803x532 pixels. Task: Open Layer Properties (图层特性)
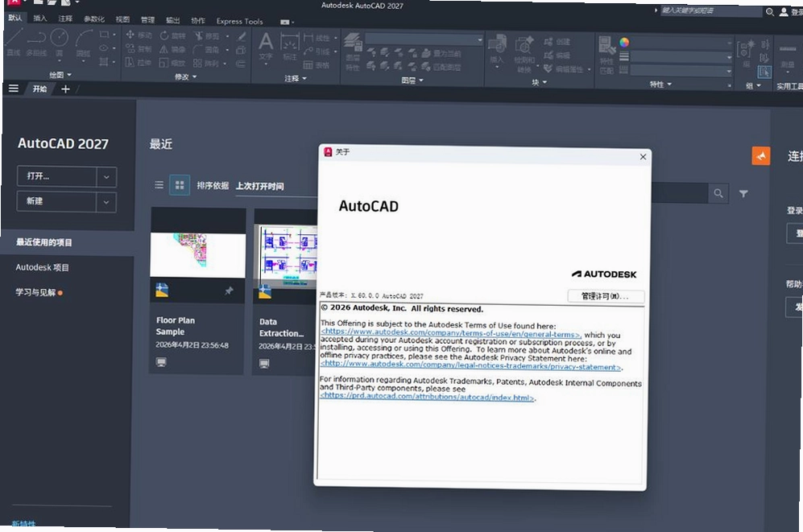(x=353, y=52)
